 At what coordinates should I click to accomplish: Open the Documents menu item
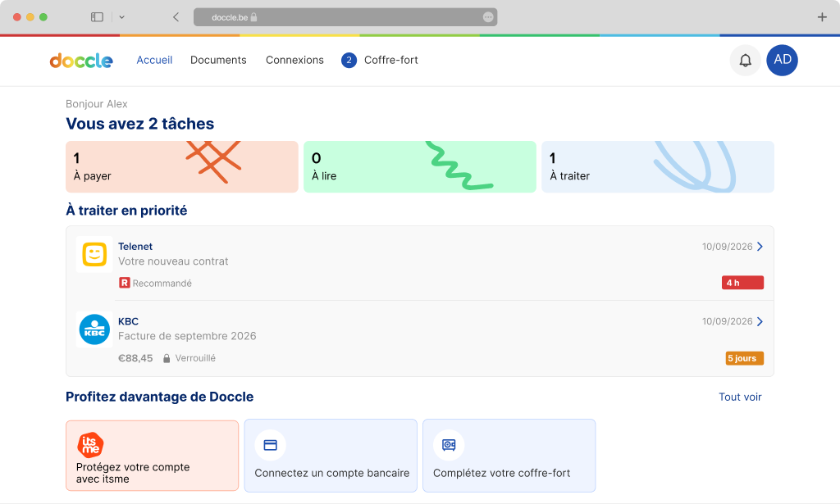point(218,61)
